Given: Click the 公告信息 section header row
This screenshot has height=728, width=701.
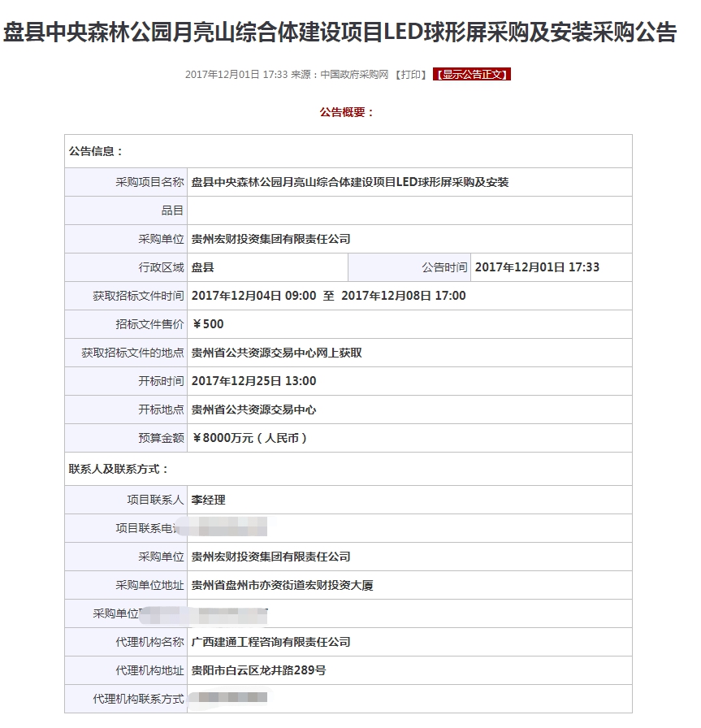Looking at the screenshot, I should (x=348, y=151).
